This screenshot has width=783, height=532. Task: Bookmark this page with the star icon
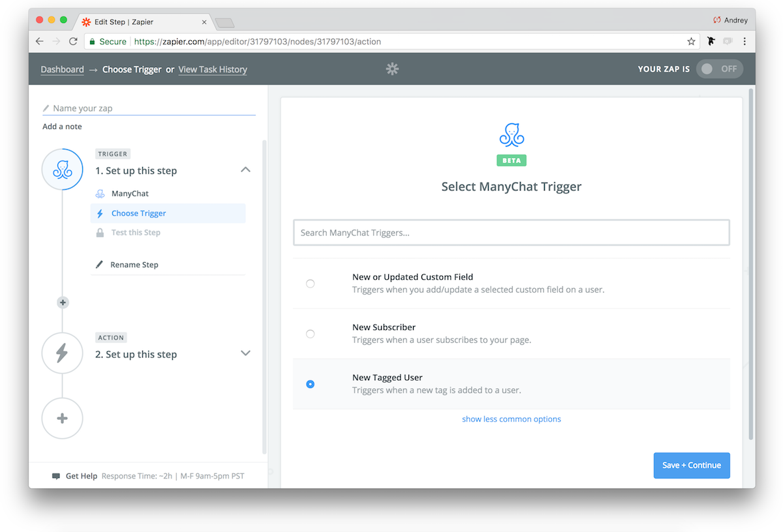[x=691, y=41]
